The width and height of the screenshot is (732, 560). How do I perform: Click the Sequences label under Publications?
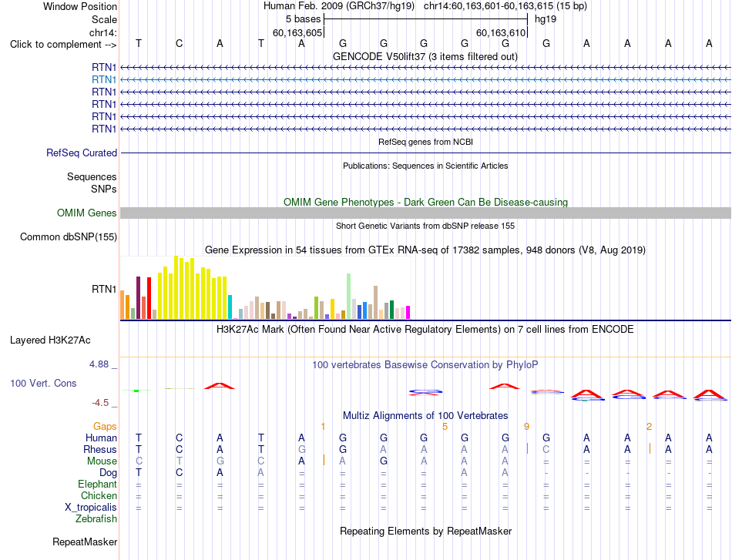[x=92, y=176]
